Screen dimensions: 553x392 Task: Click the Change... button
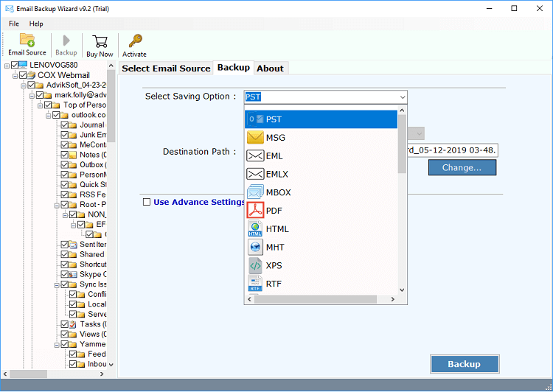pyautogui.click(x=462, y=167)
